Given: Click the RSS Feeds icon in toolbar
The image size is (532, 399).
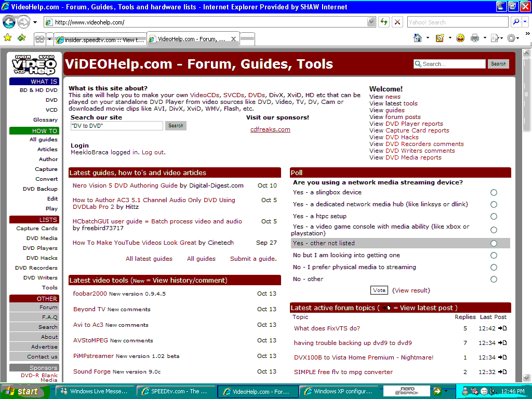Looking at the screenshot, I should pos(440,38).
